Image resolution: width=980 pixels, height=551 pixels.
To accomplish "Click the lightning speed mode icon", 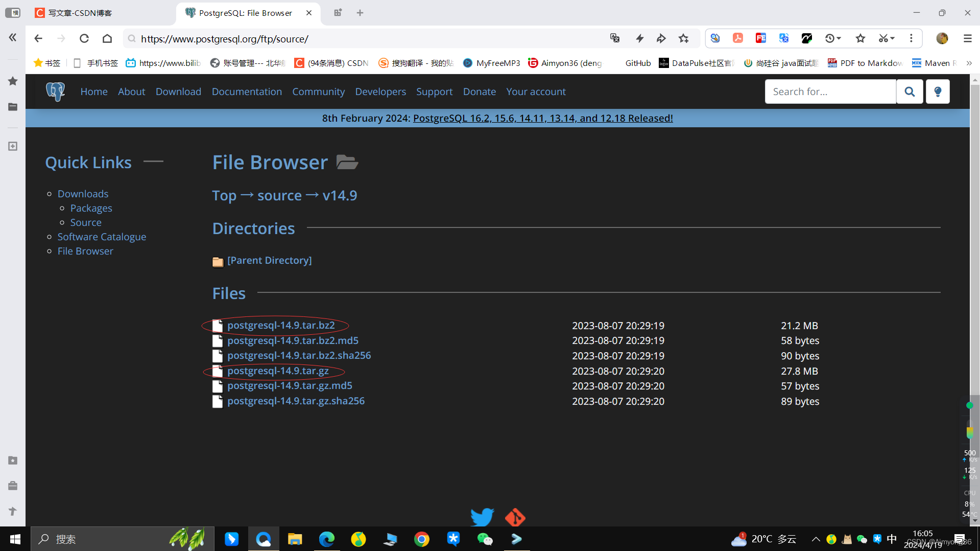I will pyautogui.click(x=639, y=38).
